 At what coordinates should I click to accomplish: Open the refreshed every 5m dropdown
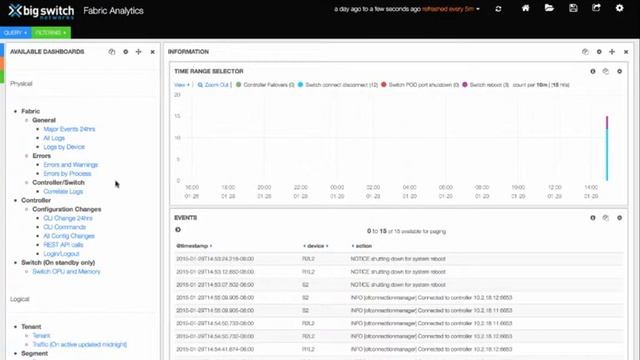click(x=451, y=9)
